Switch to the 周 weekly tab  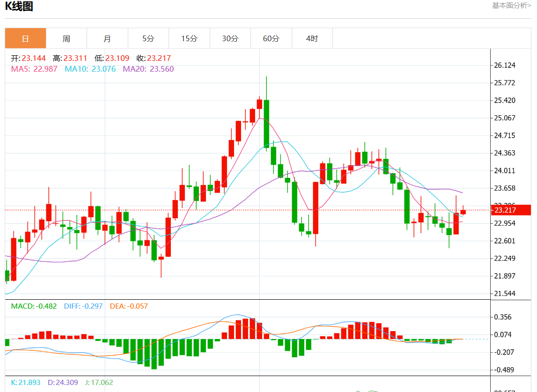pos(66,38)
